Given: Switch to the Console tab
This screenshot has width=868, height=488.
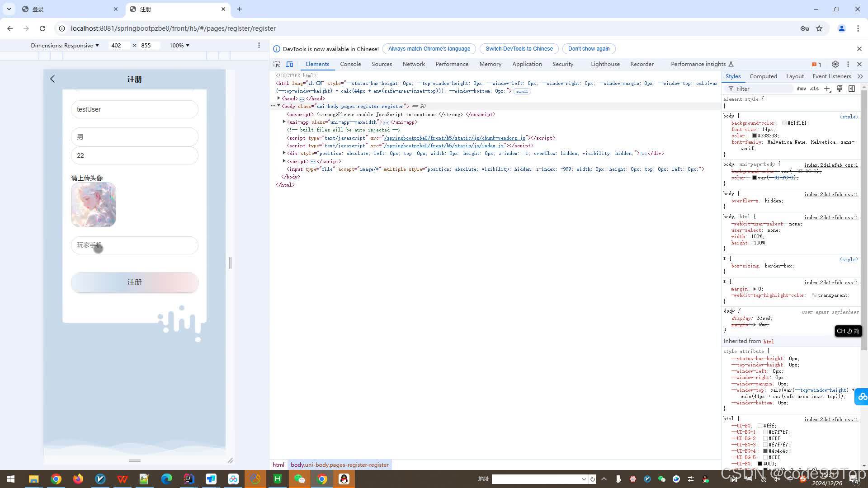Looking at the screenshot, I should click(350, 64).
